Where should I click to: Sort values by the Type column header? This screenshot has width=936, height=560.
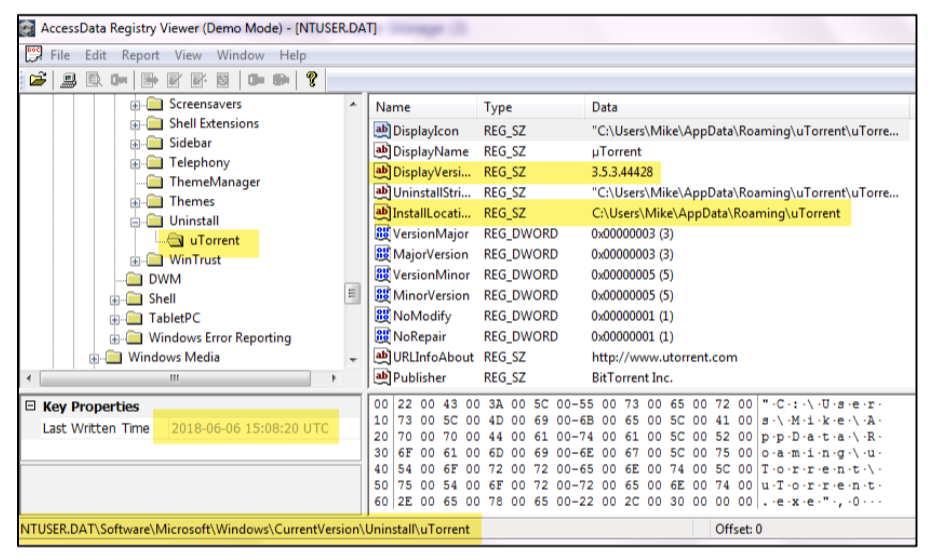coord(530,107)
